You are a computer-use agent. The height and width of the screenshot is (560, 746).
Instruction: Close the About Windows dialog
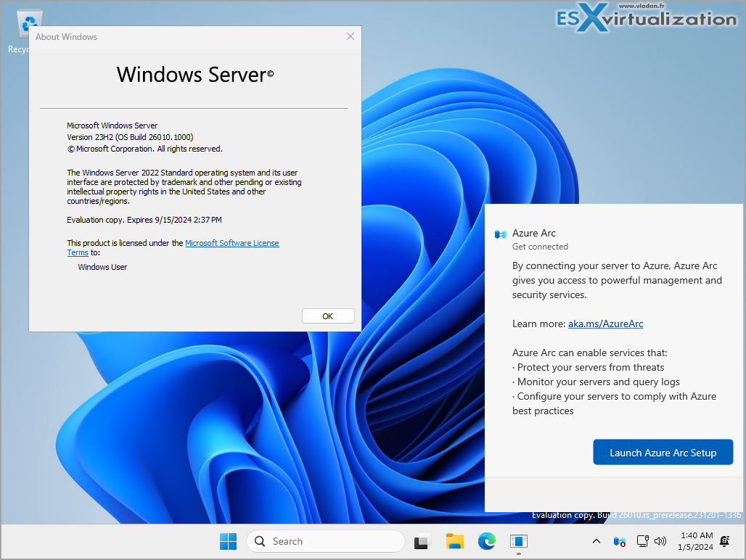click(x=351, y=36)
